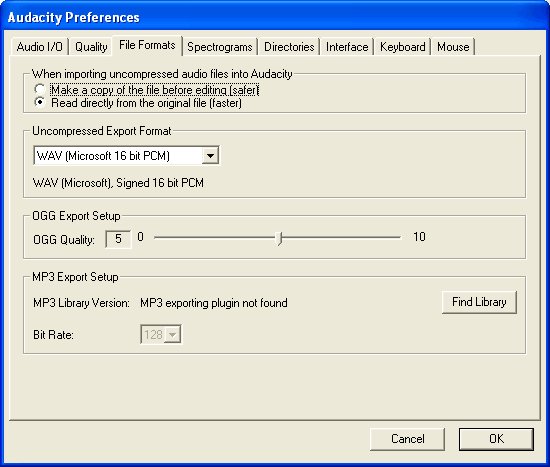
Task: Switch to the Interface tab
Action: 347,47
